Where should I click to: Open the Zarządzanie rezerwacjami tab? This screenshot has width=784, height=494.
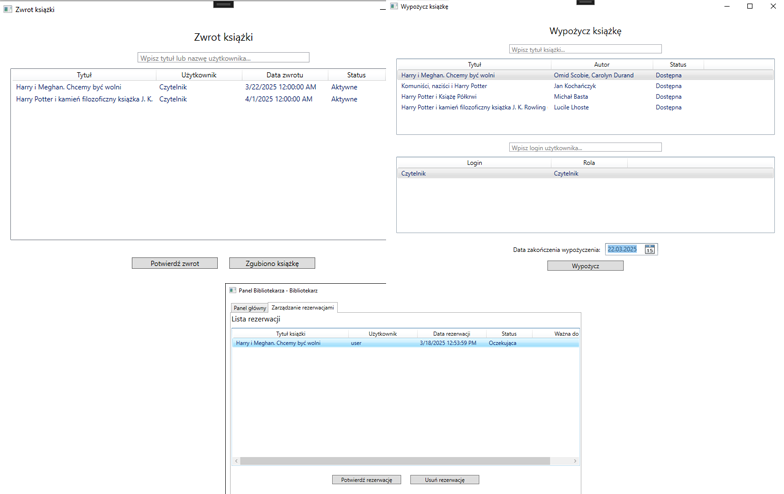tap(302, 308)
